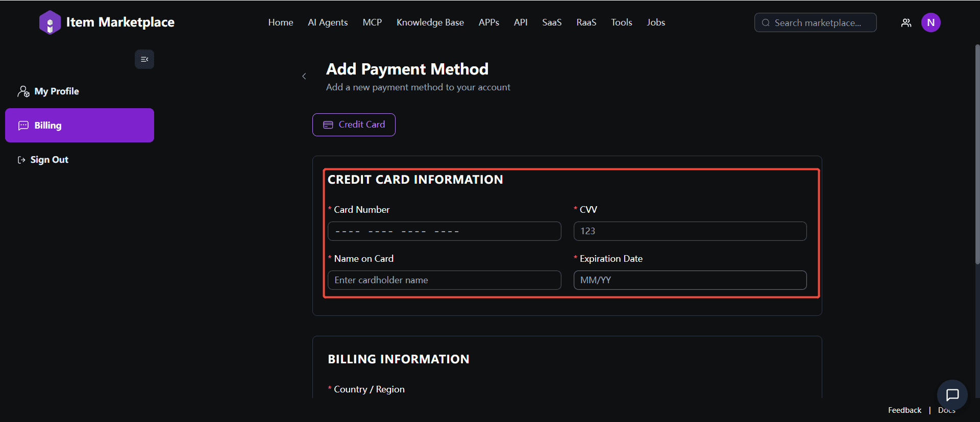Screen dimensions: 980x422
Task: Click the Name on Card field
Action: tap(444, 280)
